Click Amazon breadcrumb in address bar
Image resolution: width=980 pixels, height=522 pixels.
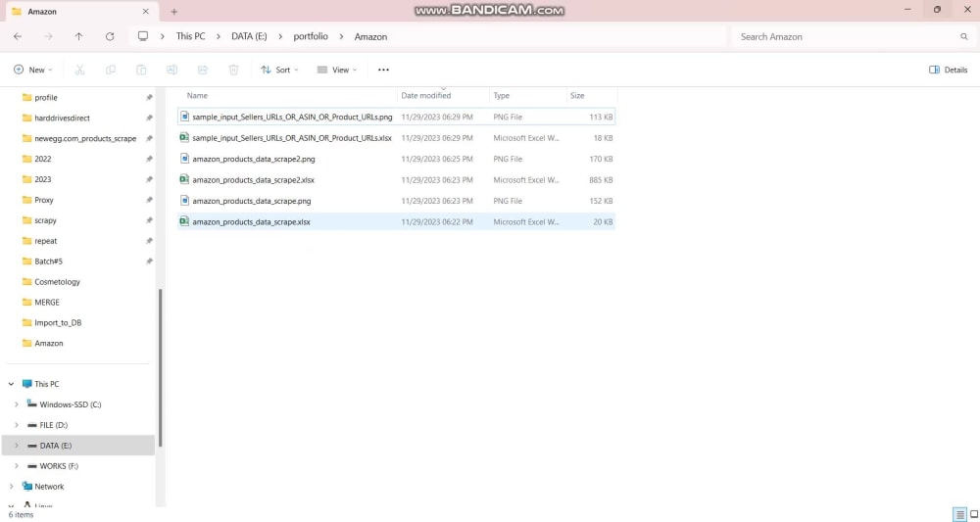[x=370, y=37]
